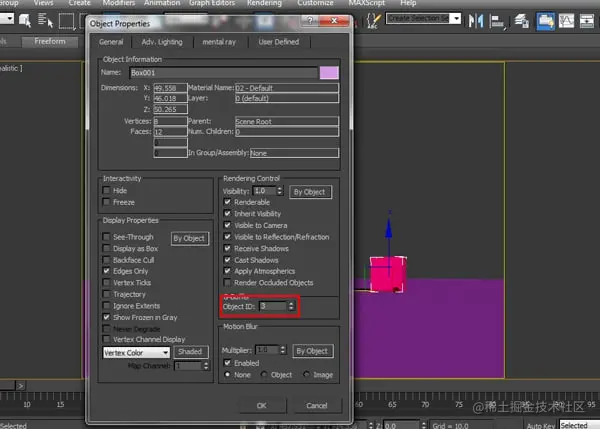
Task: Click the Rectangular Selection Region icon
Action: pos(66,21)
